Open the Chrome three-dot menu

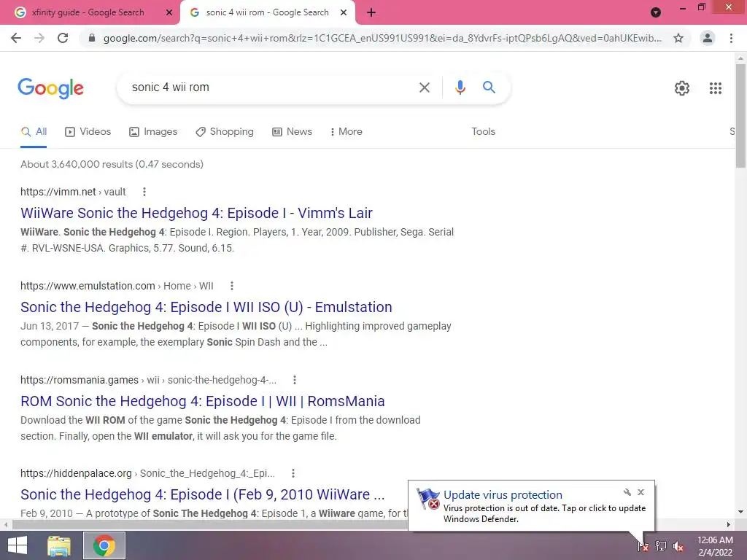(x=731, y=38)
